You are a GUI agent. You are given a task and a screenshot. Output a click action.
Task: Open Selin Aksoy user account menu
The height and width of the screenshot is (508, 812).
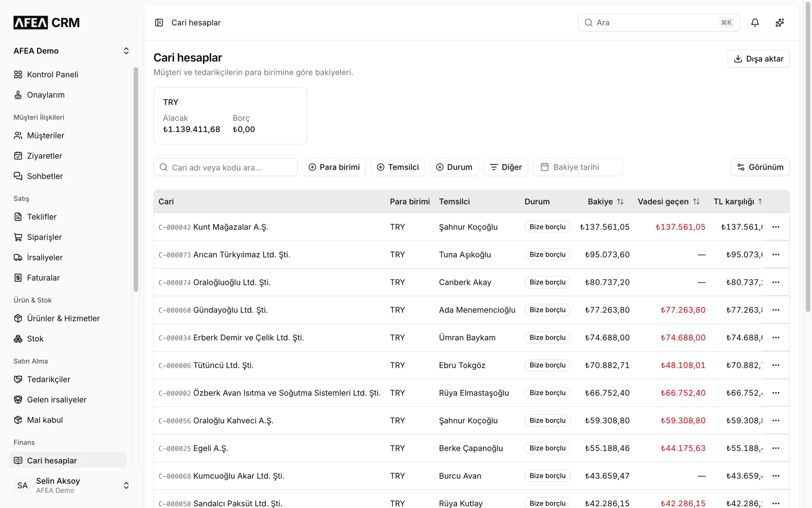[x=71, y=485]
